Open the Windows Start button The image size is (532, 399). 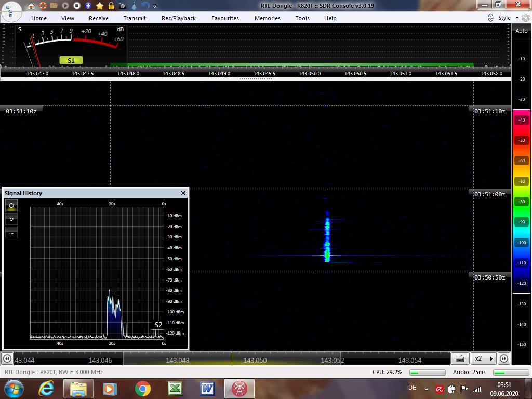click(x=14, y=389)
